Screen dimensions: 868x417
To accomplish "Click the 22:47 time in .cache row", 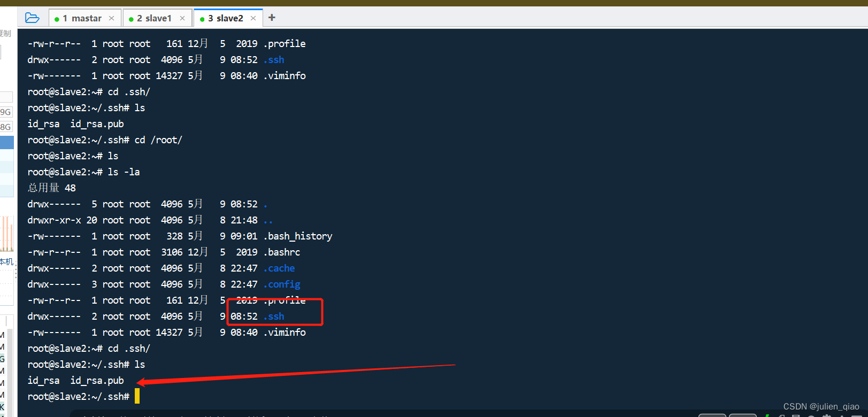I will tap(244, 268).
